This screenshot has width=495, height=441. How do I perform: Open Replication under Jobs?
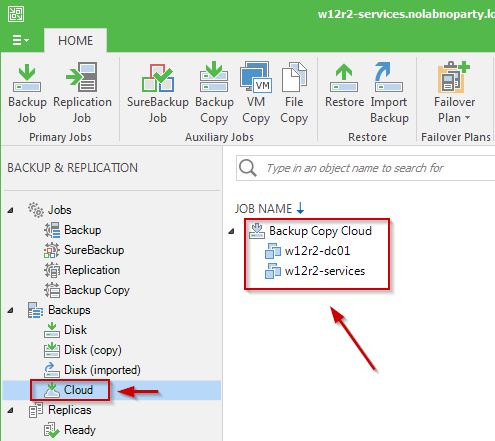[x=92, y=270]
